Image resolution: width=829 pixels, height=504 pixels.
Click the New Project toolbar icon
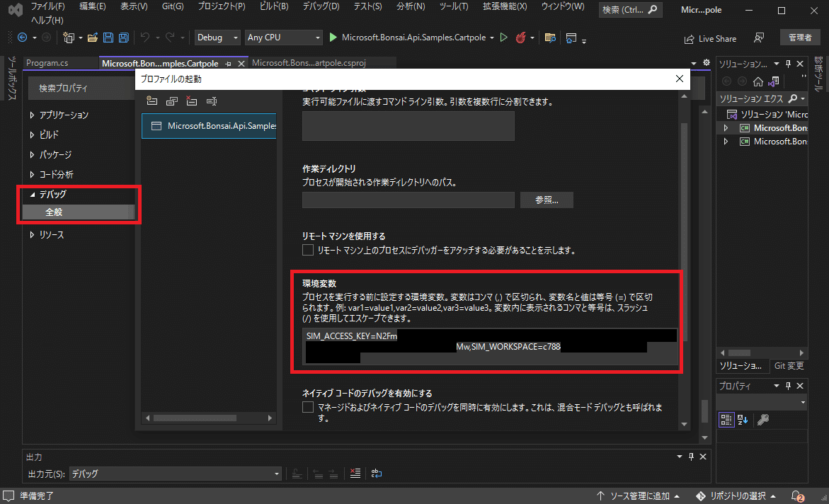tap(68, 38)
